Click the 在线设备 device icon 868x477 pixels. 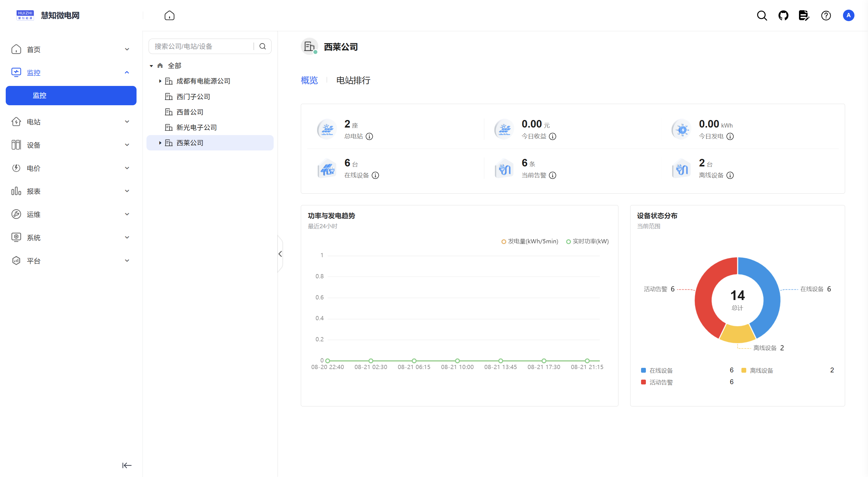coord(327,169)
